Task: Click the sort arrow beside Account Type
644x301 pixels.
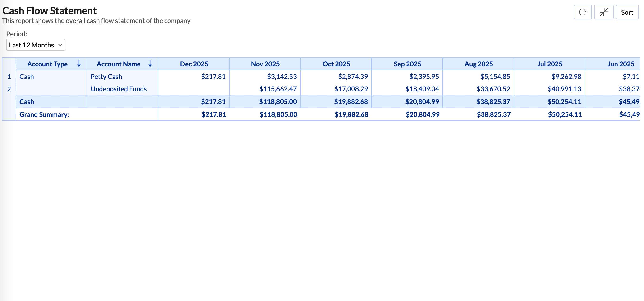Action: click(79, 64)
